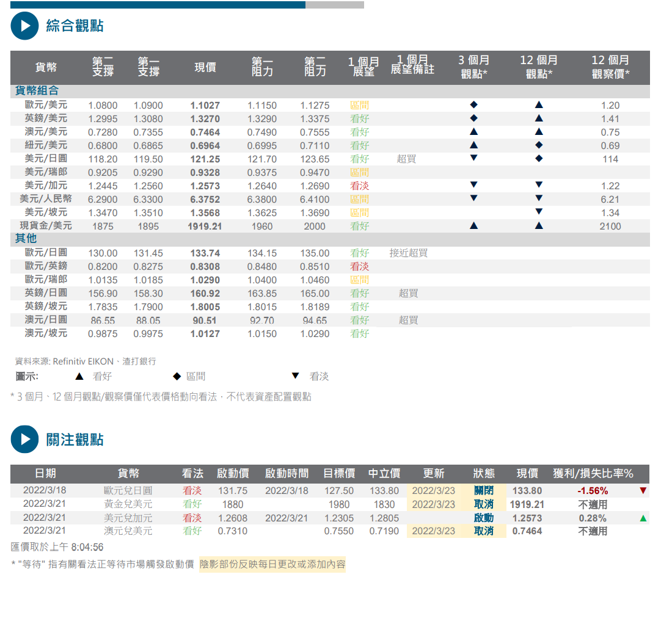Click the diamond legend symbol for 區間
Image resolution: width=672 pixels, height=624 pixels.
tap(177, 376)
